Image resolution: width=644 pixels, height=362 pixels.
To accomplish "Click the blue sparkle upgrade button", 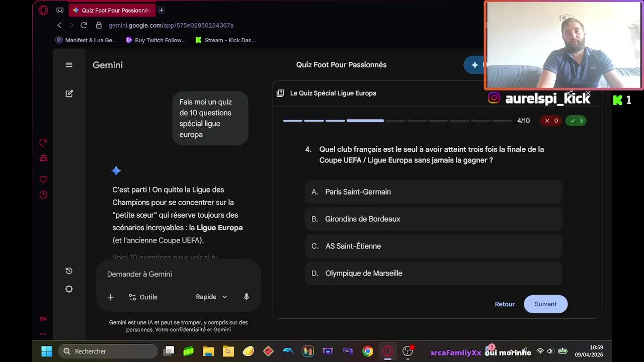I will (474, 65).
